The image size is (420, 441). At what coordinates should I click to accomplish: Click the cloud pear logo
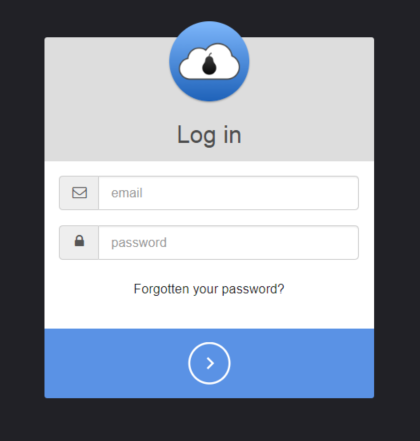click(209, 61)
